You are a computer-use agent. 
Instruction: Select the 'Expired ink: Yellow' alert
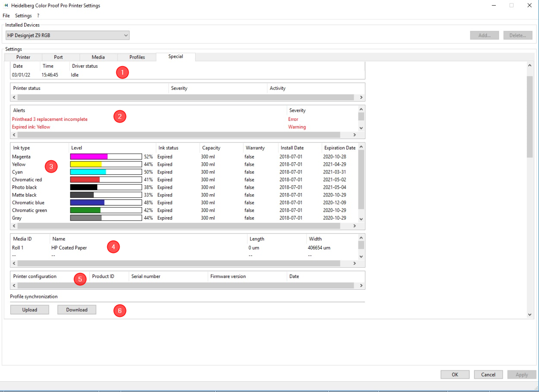click(x=31, y=127)
